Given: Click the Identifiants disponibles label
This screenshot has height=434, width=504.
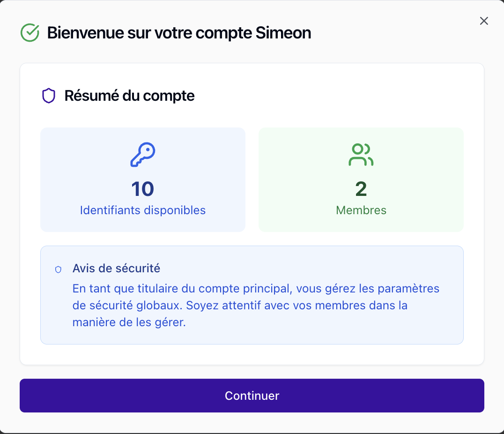Looking at the screenshot, I should [142, 210].
